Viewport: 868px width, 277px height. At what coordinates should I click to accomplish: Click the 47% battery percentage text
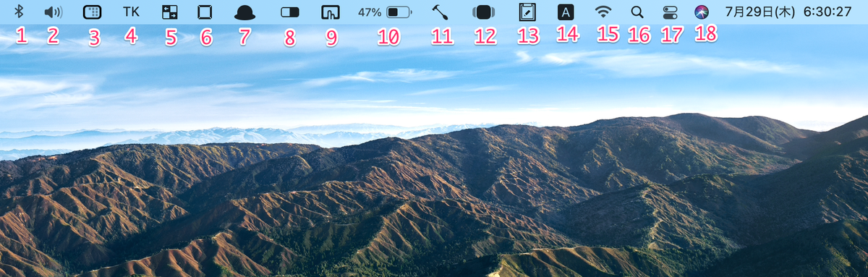point(370,12)
